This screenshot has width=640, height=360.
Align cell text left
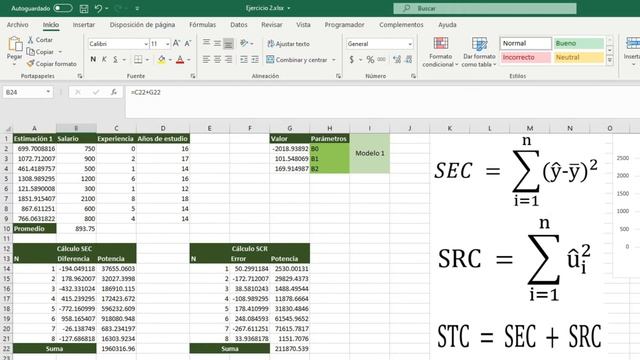(207, 60)
